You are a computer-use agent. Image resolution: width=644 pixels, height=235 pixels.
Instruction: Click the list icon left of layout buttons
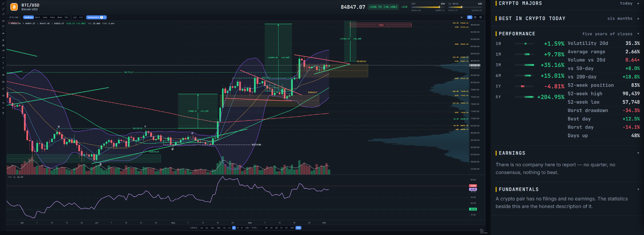[462, 17]
